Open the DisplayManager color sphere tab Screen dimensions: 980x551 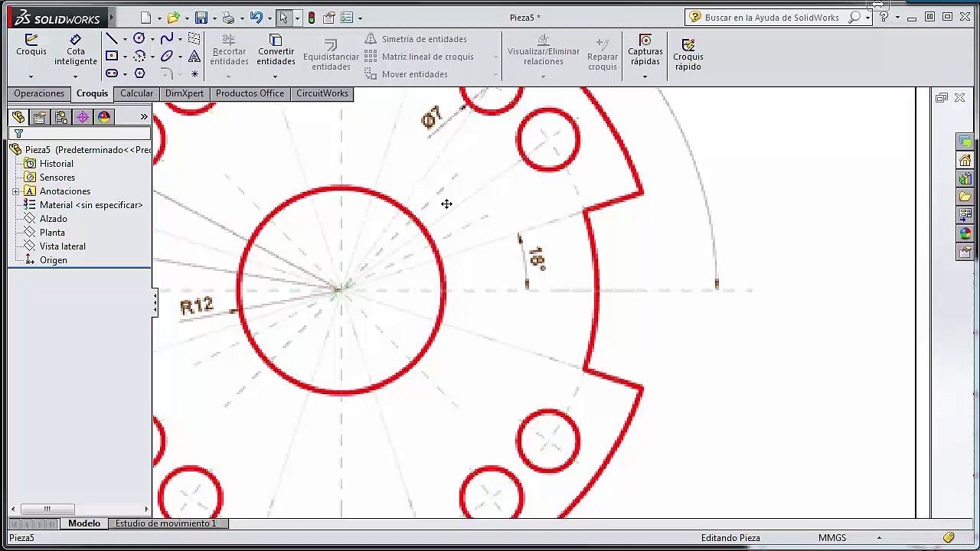pyautogui.click(x=104, y=117)
